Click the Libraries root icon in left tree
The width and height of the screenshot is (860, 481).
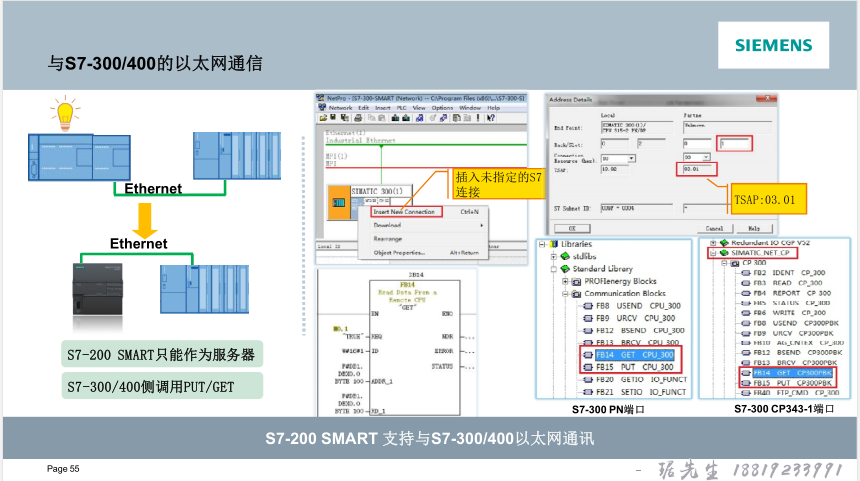click(x=554, y=245)
